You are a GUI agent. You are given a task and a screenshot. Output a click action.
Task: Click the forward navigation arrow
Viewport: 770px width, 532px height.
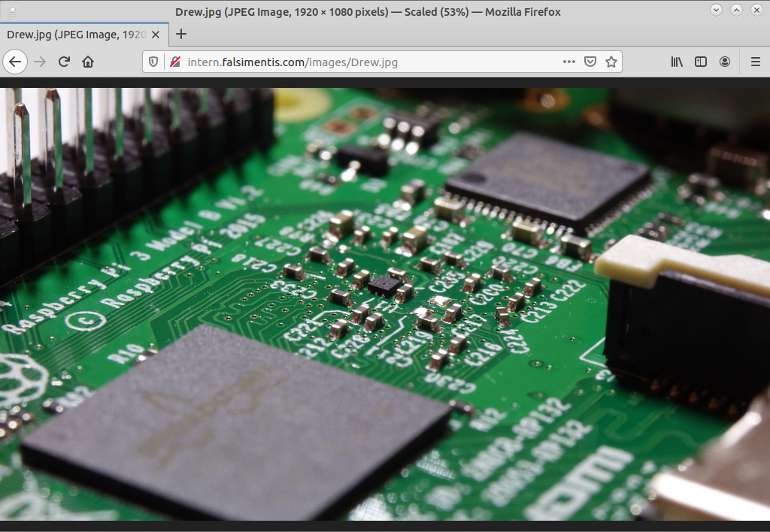(x=40, y=62)
